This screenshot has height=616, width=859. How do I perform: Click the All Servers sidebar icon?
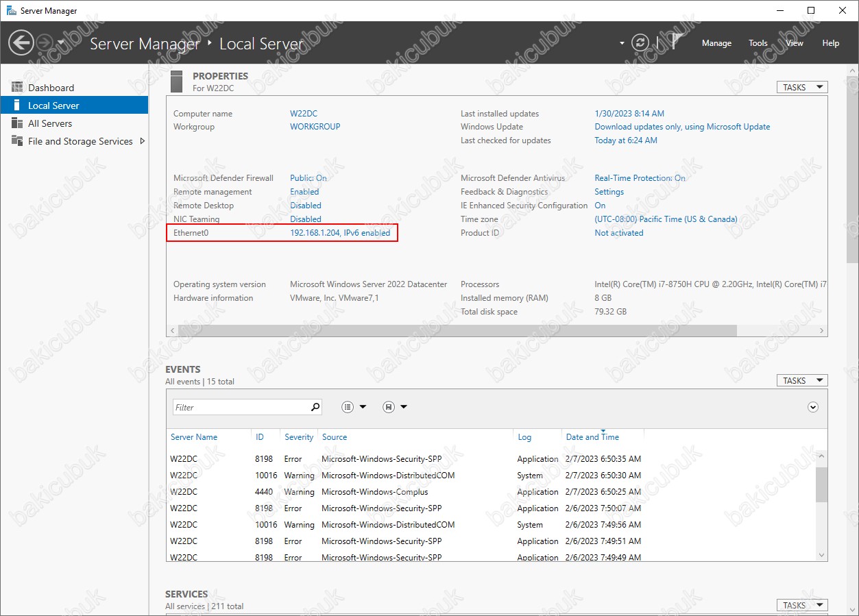17,123
